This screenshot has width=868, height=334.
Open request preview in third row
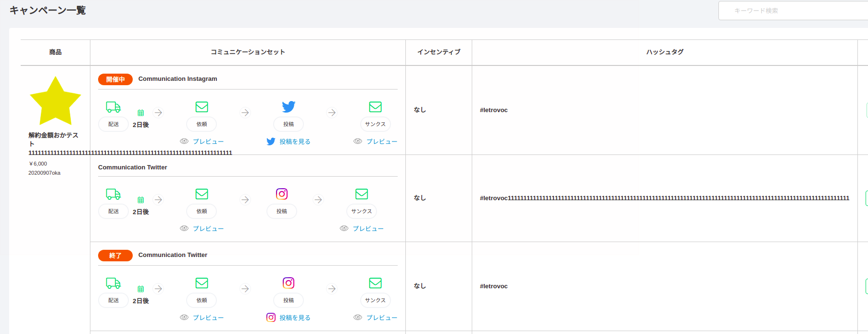click(x=202, y=318)
